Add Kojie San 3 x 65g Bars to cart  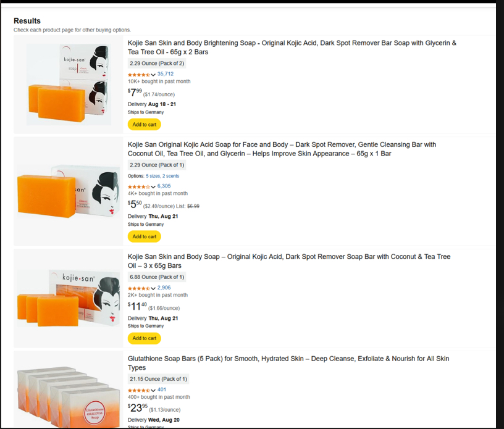pyautogui.click(x=145, y=338)
